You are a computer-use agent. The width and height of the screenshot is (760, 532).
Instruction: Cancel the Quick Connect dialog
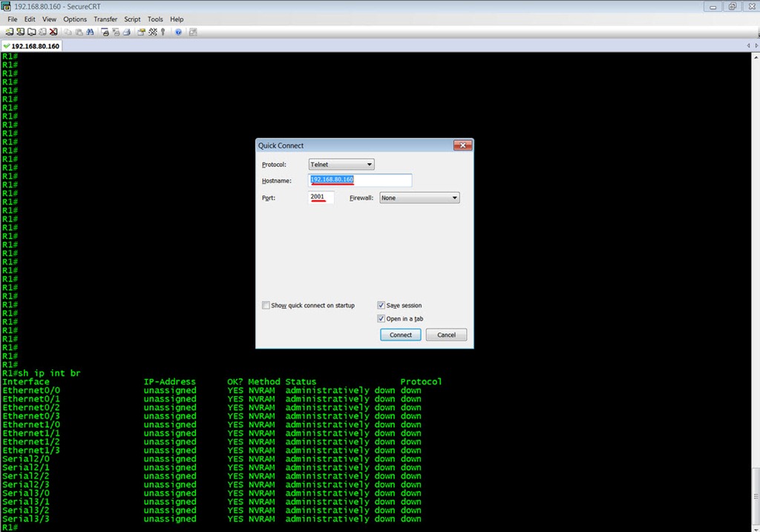point(446,335)
